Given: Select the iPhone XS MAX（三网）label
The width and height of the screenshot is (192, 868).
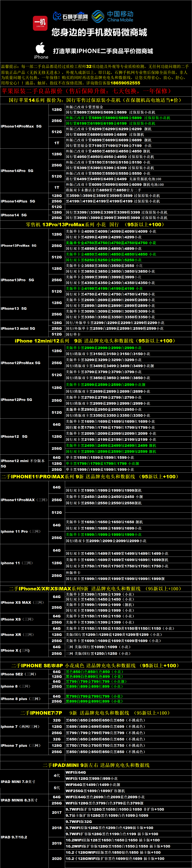Looking at the screenshot, I should [22, 603].
